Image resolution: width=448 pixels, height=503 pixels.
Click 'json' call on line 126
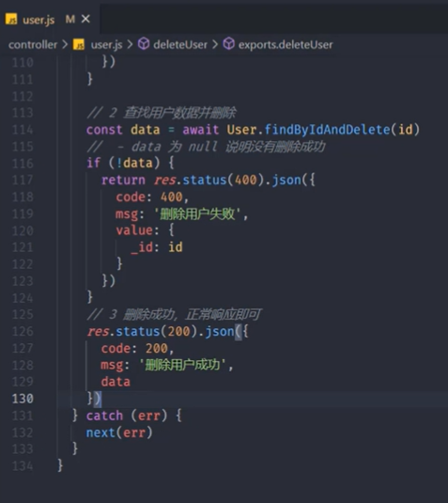[220, 332]
